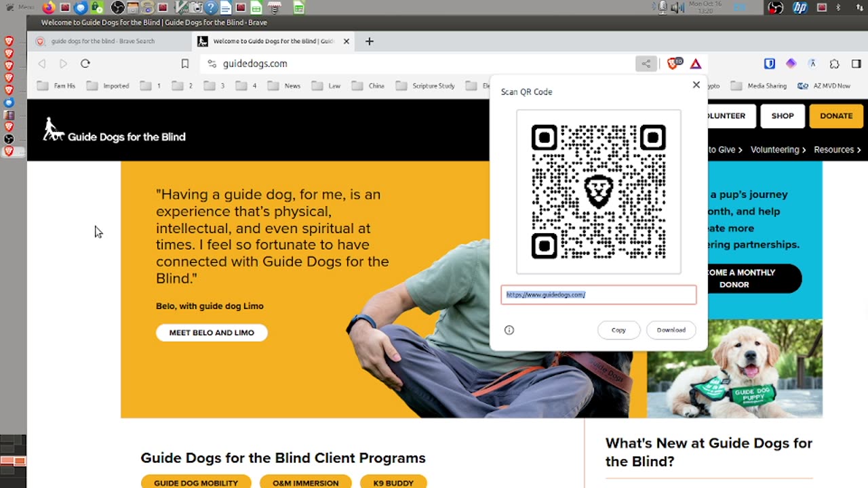Click the microphone icon in system tray

click(662, 7)
